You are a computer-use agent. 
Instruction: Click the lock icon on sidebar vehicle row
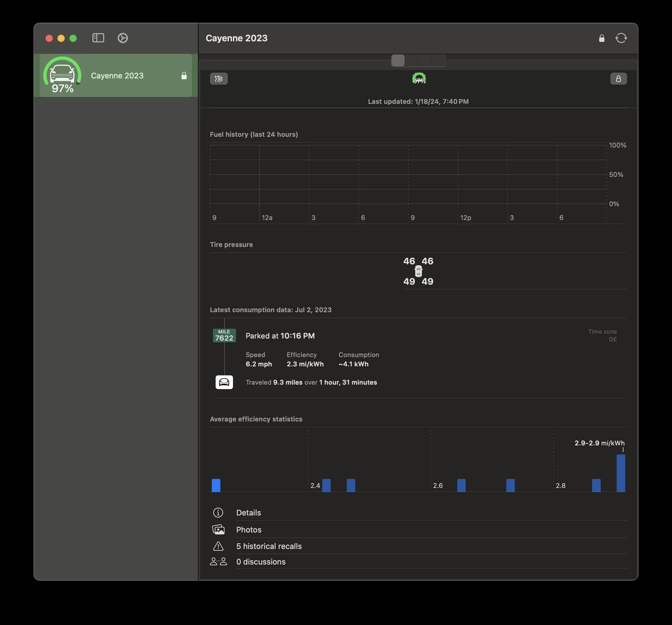coord(184,76)
